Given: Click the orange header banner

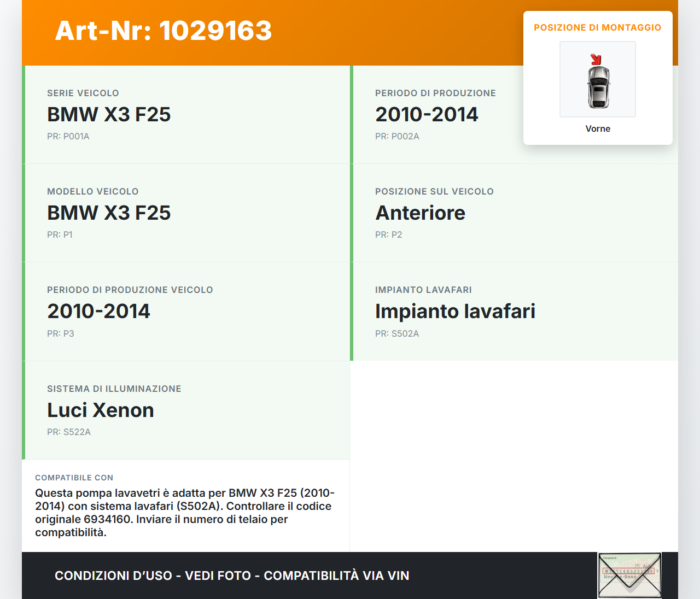Looking at the screenshot, I should 350,32.
